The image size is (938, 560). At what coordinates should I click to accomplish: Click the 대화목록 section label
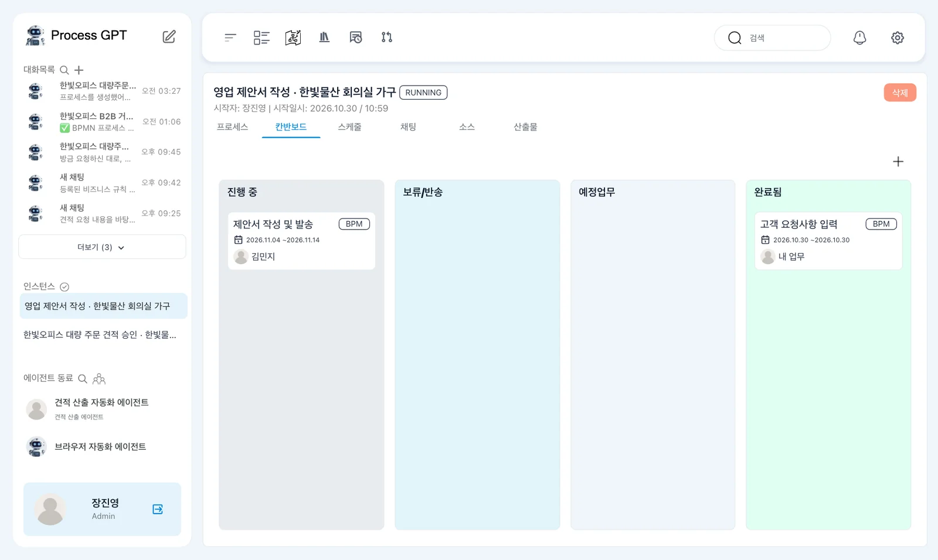point(39,70)
